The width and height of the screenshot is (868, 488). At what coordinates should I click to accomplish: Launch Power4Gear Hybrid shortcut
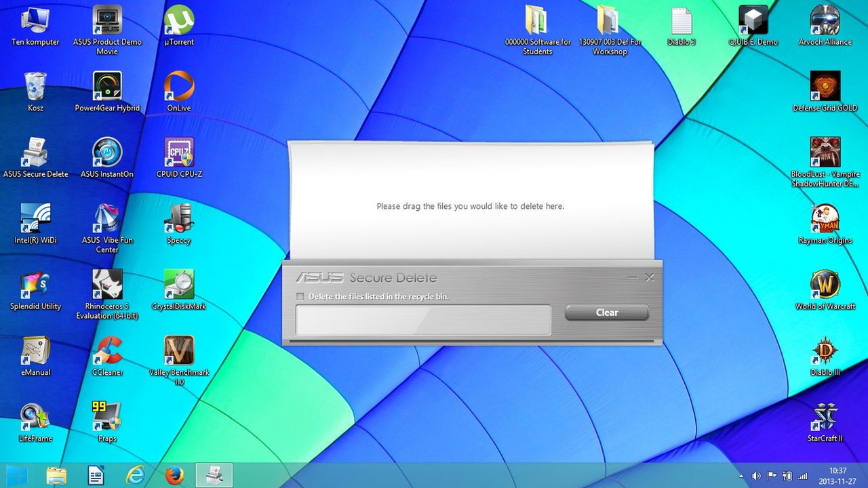pyautogui.click(x=107, y=91)
